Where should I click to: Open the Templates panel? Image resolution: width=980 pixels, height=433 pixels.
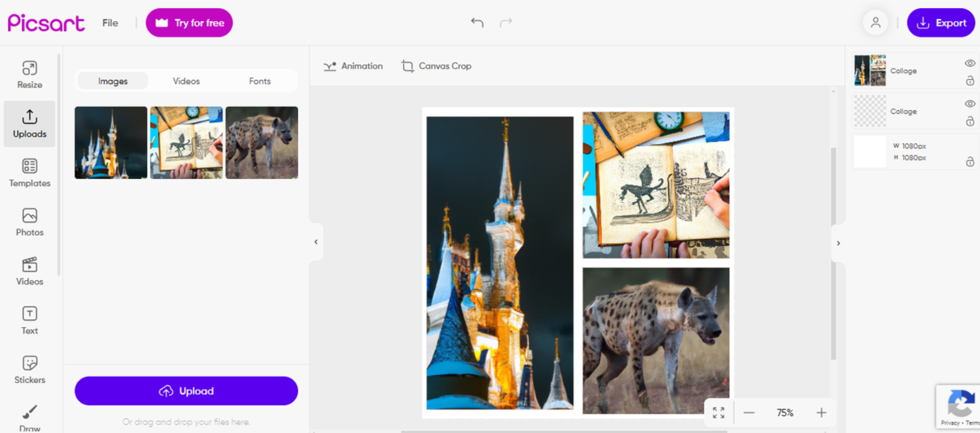point(29,173)
